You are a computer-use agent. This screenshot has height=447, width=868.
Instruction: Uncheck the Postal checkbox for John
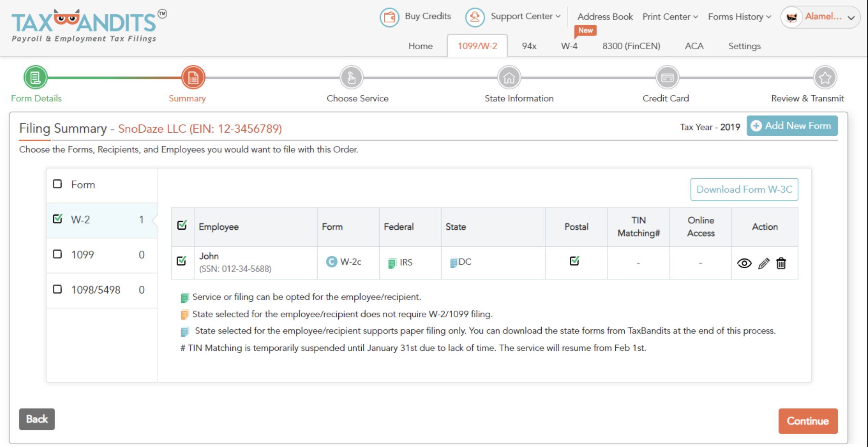click(574, 261)
